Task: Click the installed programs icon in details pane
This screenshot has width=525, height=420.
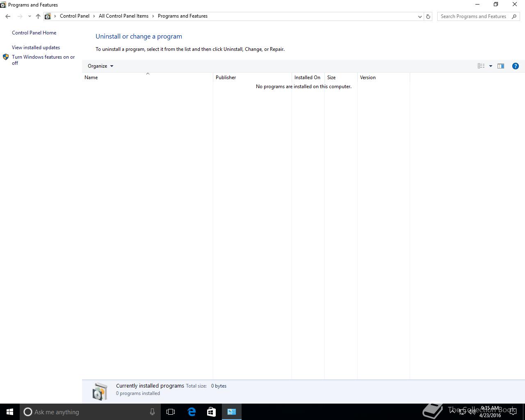Action: (x=100, y=391)
